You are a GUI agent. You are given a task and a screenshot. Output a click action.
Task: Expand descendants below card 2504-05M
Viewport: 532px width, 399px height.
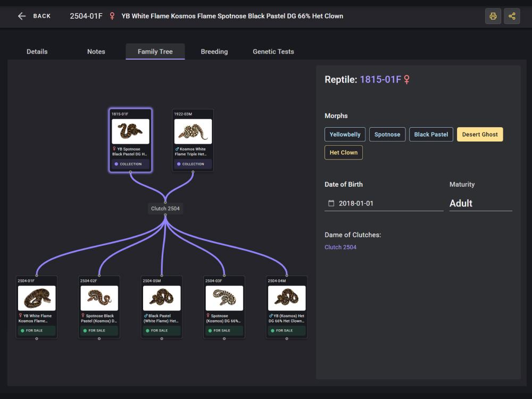[162, 338]
